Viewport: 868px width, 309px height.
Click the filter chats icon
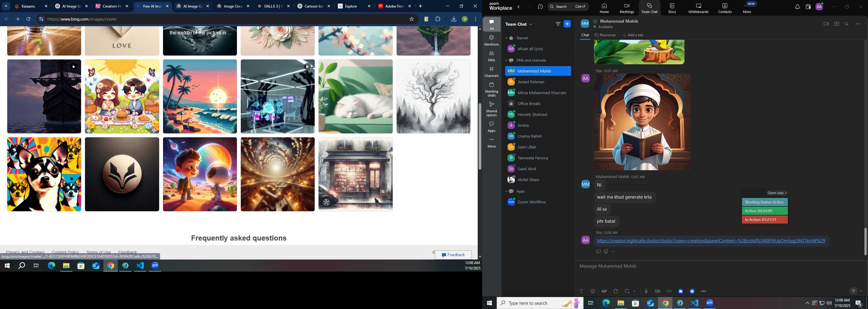click(x=558, y=24)
